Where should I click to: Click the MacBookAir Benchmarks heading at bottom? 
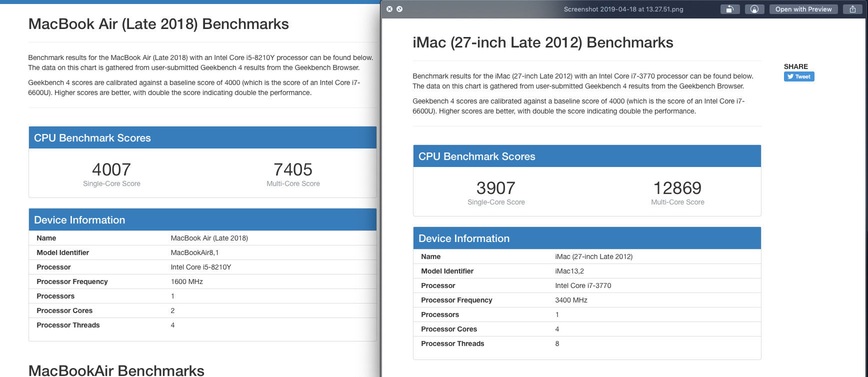point(116,370)
